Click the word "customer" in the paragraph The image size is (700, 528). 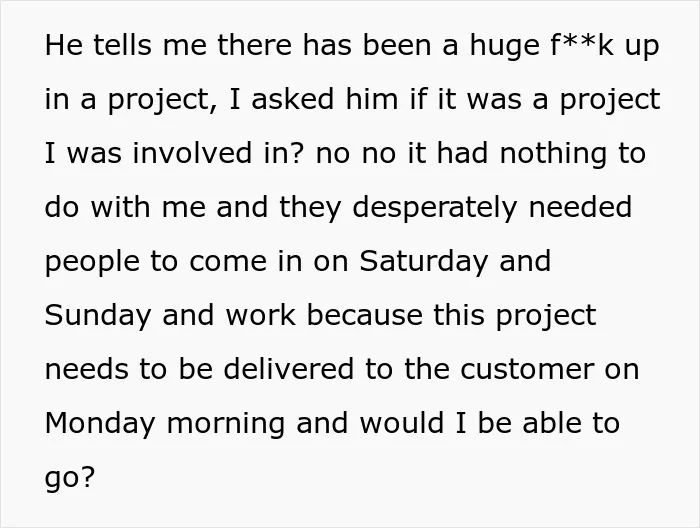click(527, 370)
